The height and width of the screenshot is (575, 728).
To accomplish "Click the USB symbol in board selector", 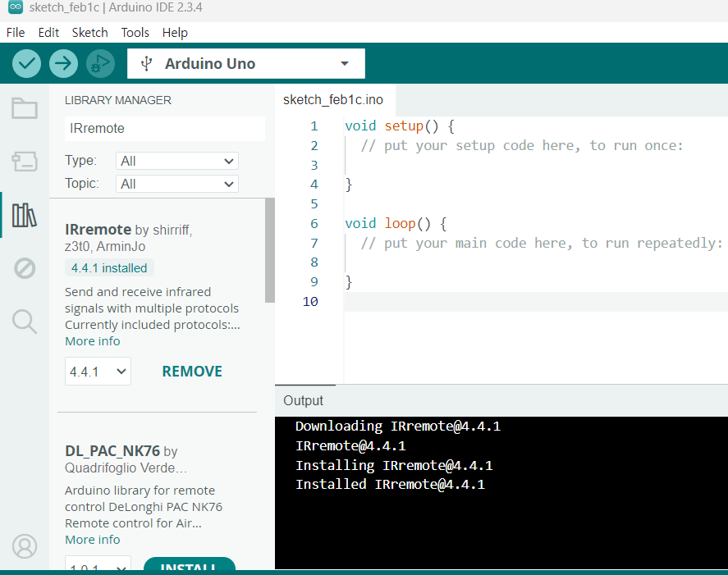I will coord(147,64).
